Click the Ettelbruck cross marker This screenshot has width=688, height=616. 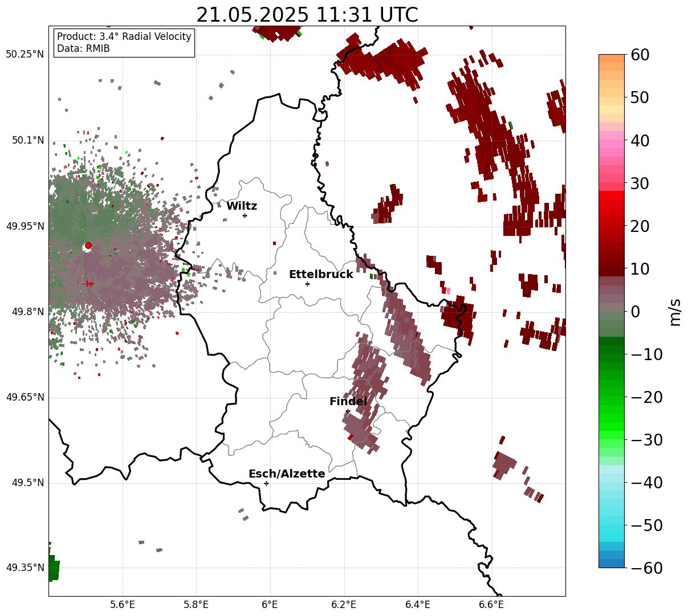pyautogui.click(x=307, y=284)
